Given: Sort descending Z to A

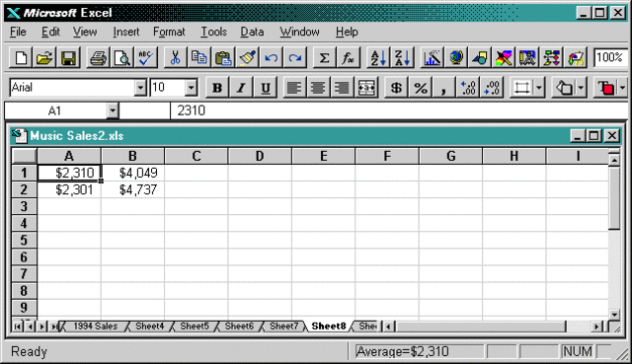Looking at the screenshot, I should coord(402,58).
